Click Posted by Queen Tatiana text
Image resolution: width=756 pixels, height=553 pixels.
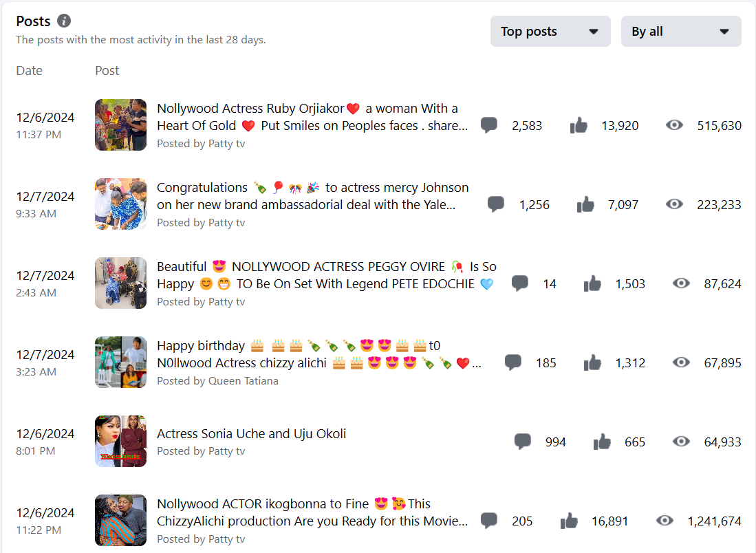[217, 381]
